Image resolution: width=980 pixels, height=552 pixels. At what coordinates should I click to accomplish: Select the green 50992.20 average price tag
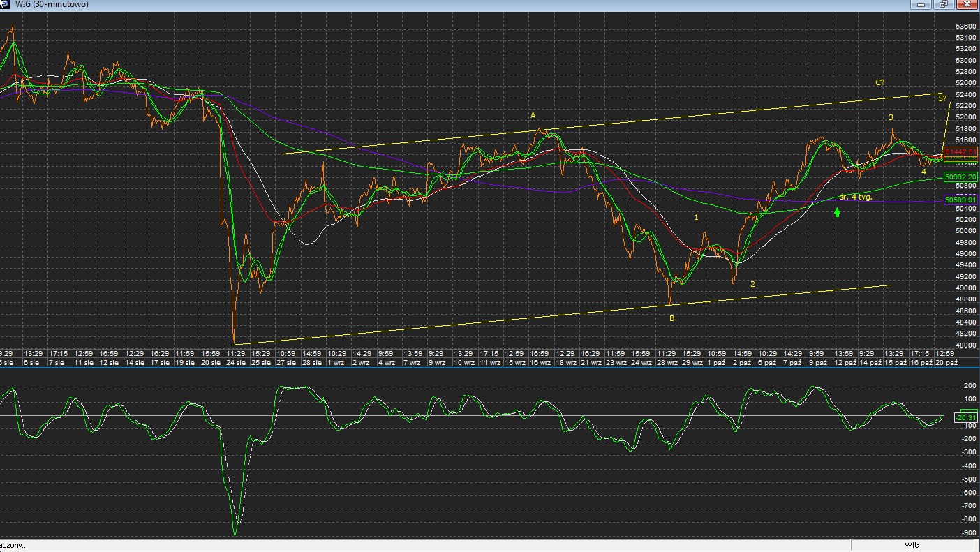960,178
